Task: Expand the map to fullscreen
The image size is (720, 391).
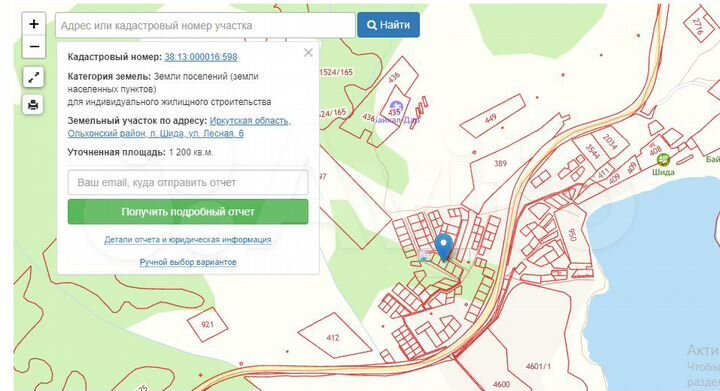Action: point(34,78)
